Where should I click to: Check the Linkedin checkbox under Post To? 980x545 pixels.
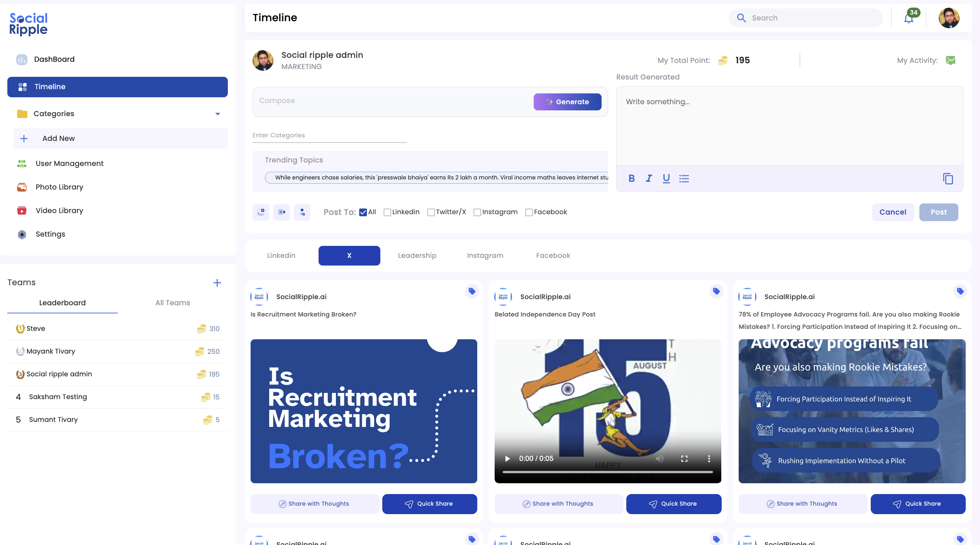tap(388, 212)
